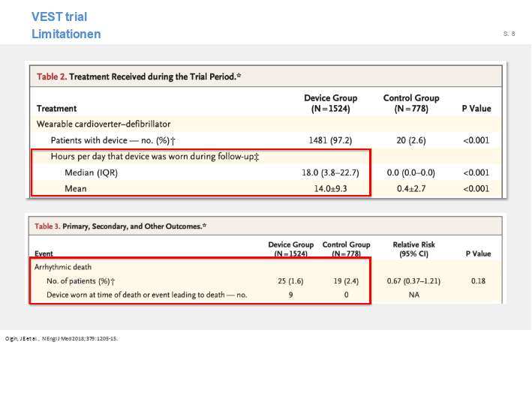532x399 pixels.
Task: Click the 'VEST trial' slide title
Action: (60, 16)
